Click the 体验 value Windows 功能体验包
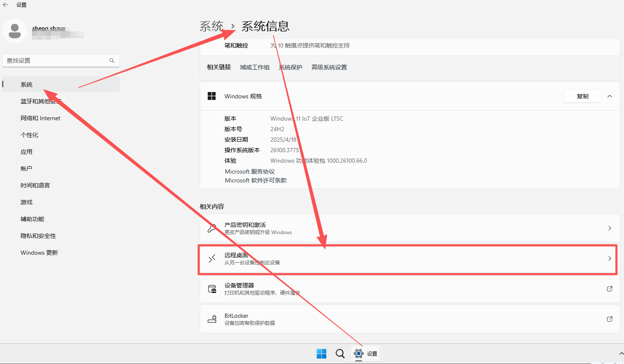Image resolution: width=624 pixels, height=364 pixels. click(319, 161)
